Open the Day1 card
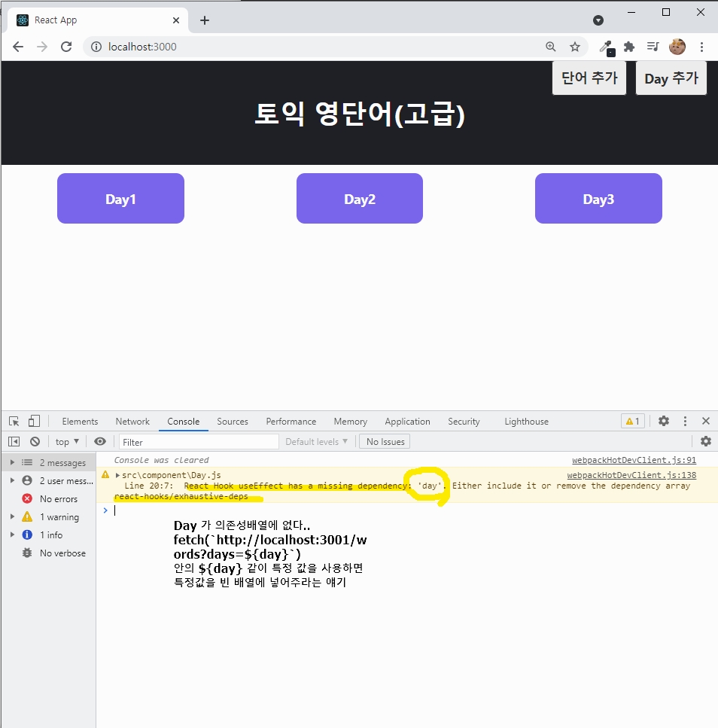 pos(120,198)
